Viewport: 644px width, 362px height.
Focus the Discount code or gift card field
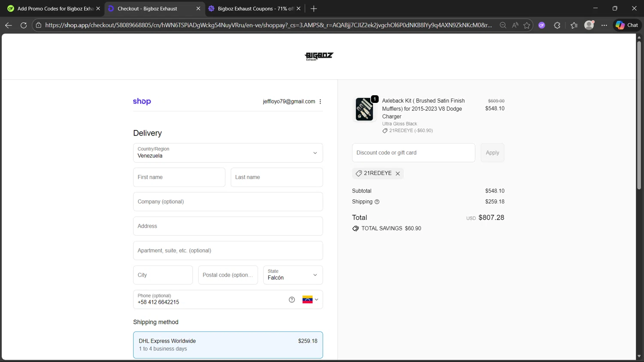click(413, 153)
